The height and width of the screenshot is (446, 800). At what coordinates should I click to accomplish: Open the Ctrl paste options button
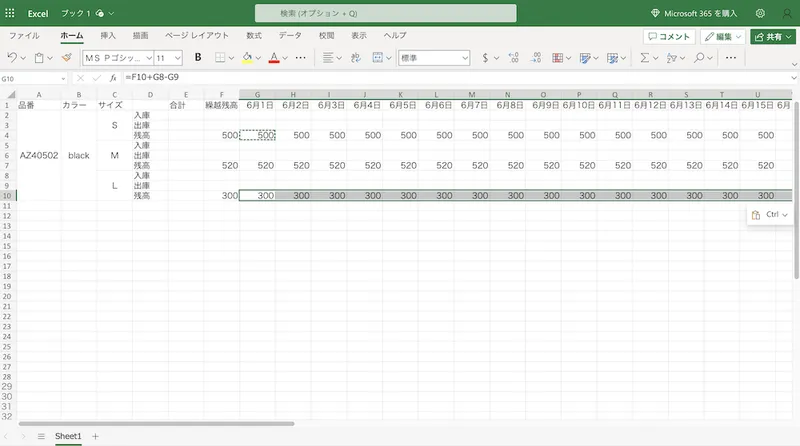(770, 215)
